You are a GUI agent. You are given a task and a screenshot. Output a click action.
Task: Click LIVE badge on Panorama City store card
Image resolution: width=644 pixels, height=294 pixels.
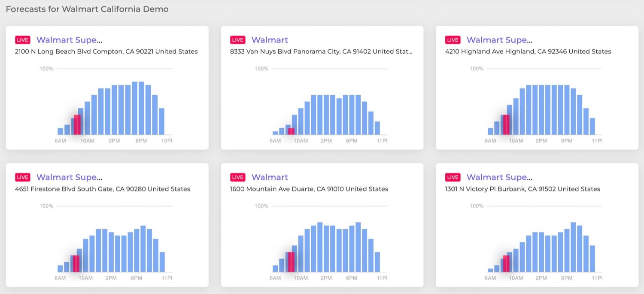(x=238, y=40)
